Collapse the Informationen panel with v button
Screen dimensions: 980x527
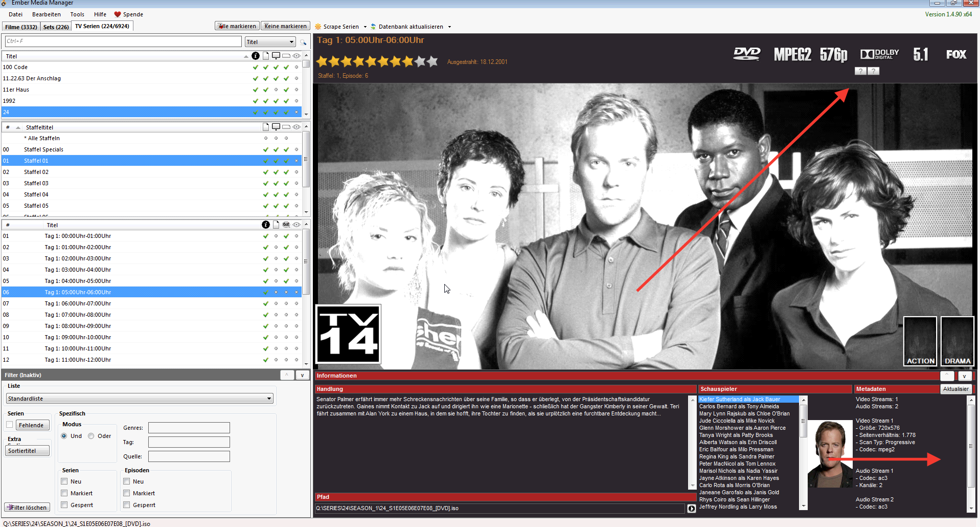point(964,376)
